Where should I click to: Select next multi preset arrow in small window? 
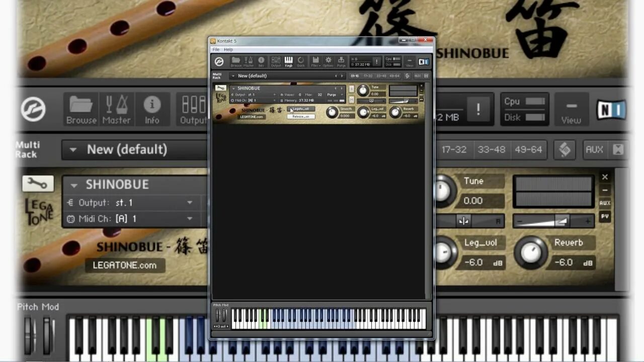pos(342,76)
